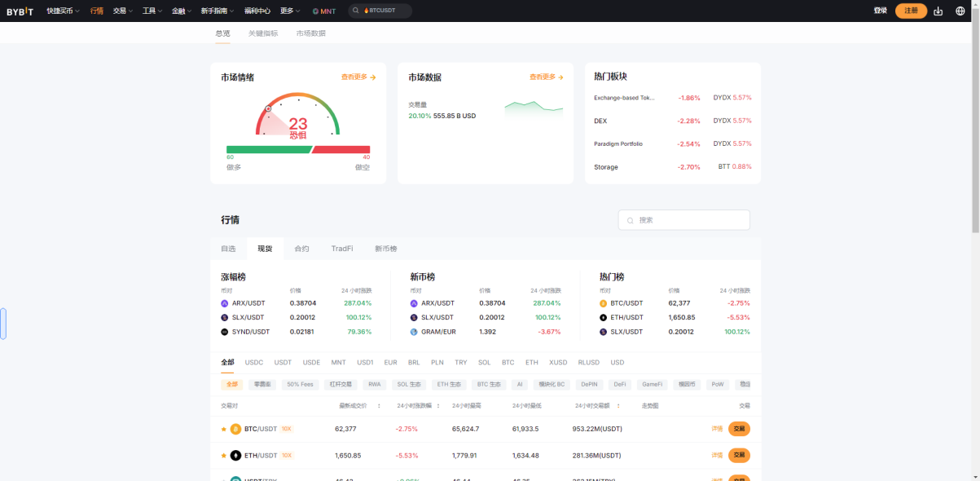Open the MNT token shortcut in header
This screenshot has height=481, width=980.
click(324, 11)
